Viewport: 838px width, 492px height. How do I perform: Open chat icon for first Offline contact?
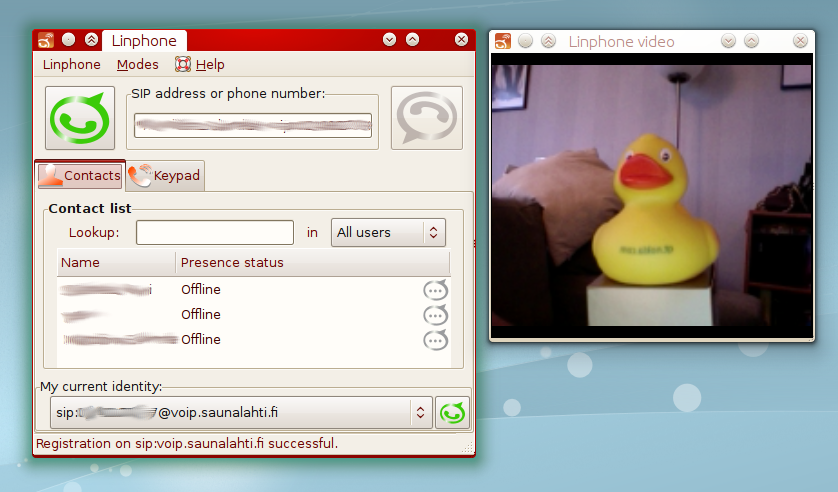[x=435, y=290]
